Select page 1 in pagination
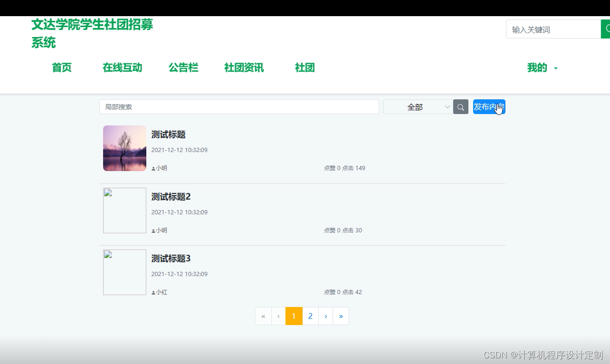Viewport: 610px width, 364px height. [x=294, y=316]
